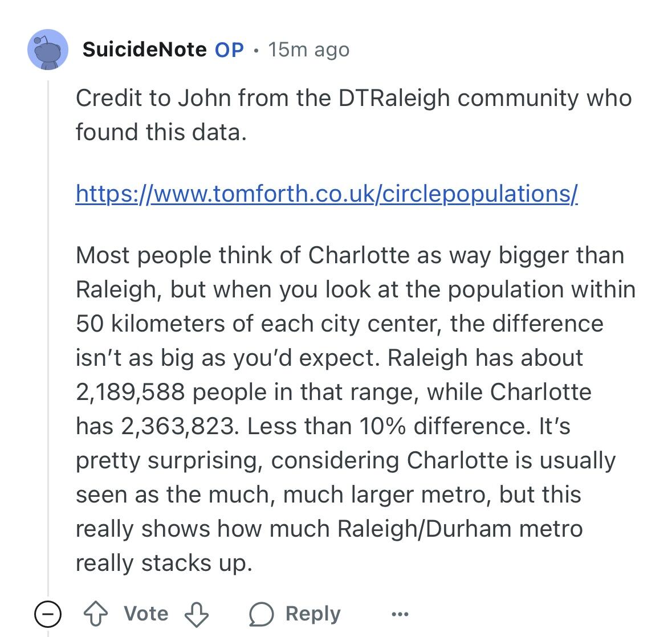
Task: Click the Raleigh population figure 2,189,588
Action: [x=131, y=392]
